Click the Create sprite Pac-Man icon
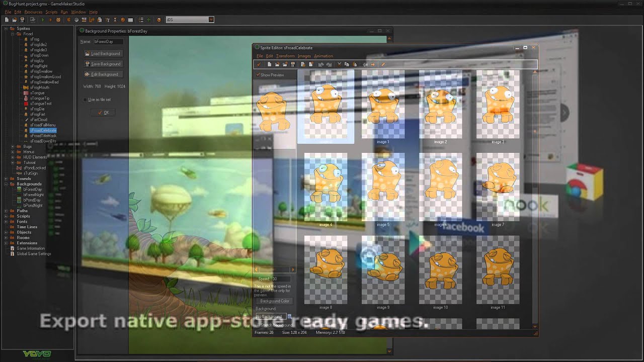644x362 pixels. tap(68, 20)
